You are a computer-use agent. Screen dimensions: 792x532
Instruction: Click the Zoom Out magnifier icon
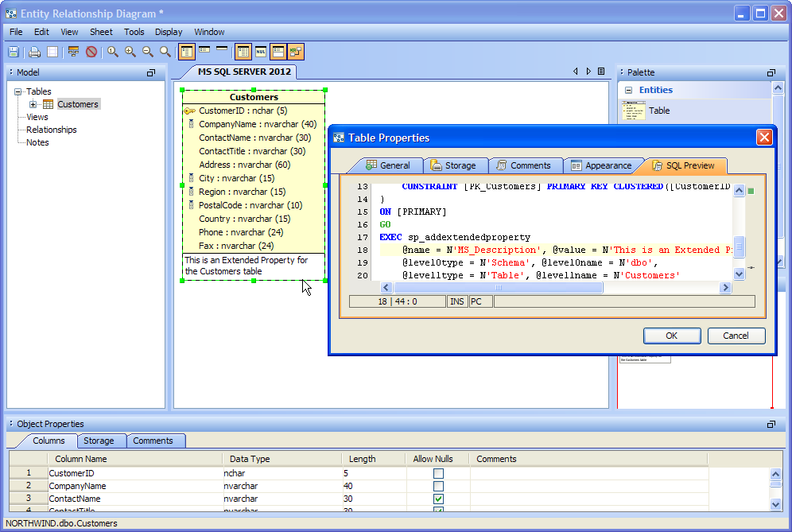pos(148,52)
